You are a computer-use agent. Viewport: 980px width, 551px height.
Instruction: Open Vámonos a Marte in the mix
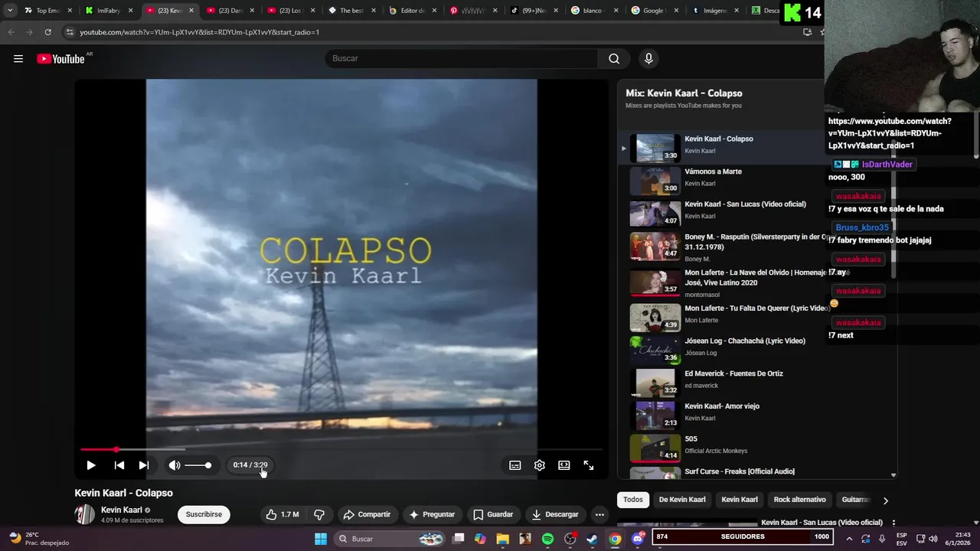(x=720, y=181)
